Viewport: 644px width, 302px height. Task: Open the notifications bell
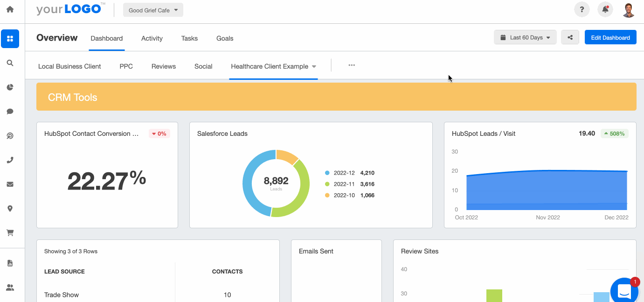click(x=605, y=9)
